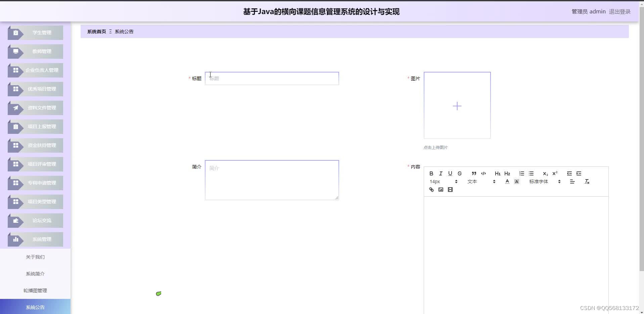
Task: Toggle bold formatting in content editor
Action: tap(431, 173)
